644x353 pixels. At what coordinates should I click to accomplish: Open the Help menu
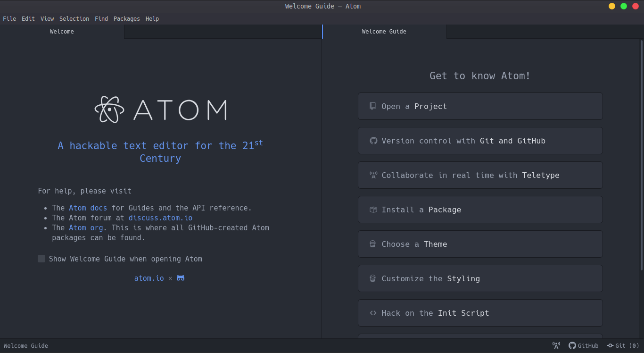click(x=152, y=19)
